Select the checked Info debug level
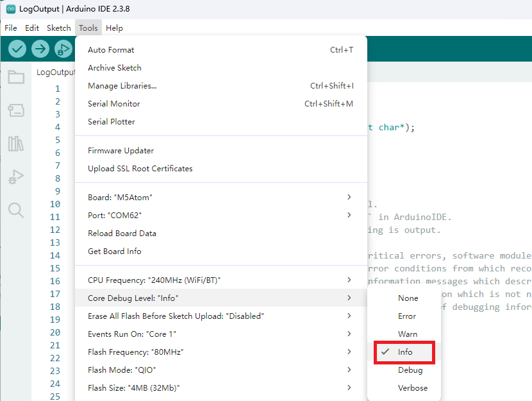532x401 pixels. (405, 352)
